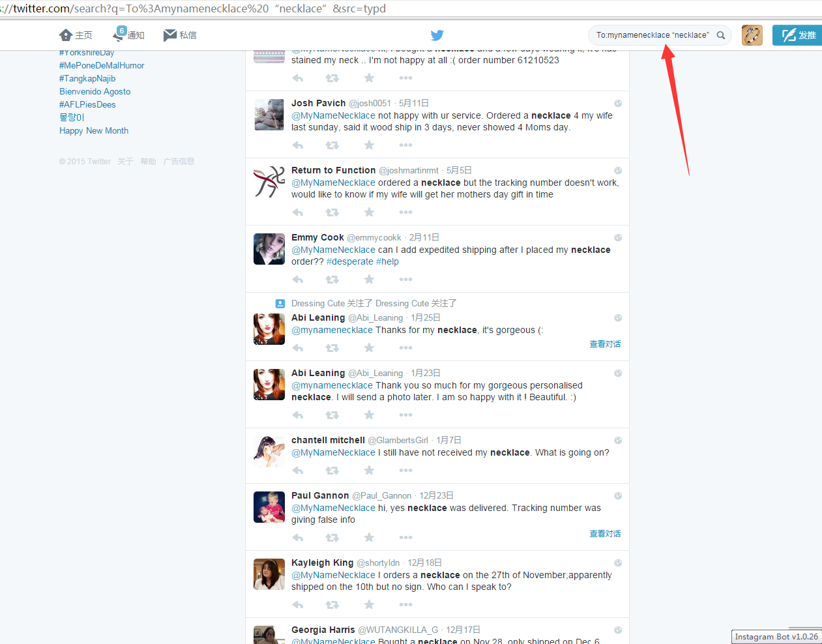
Task: View conversation on Paul Gannon's tweet
Action: (605, 534)
